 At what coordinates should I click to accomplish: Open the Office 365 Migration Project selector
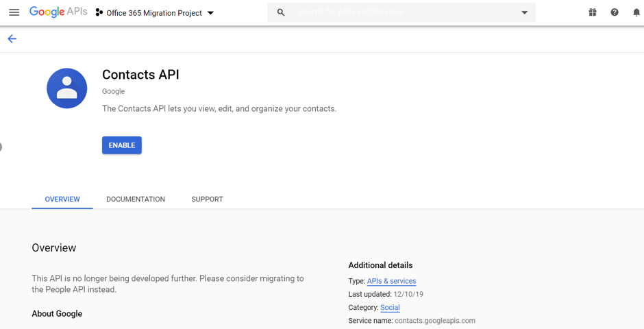pos(154,13)
